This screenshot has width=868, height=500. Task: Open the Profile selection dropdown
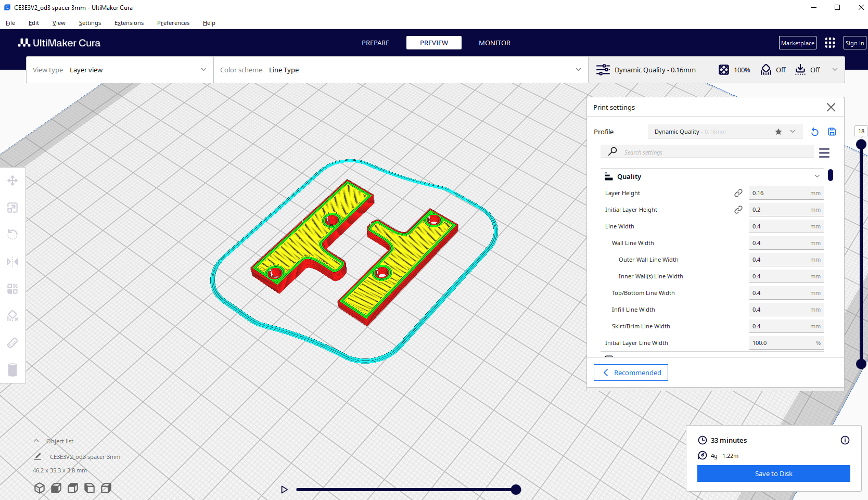click(x=725, y=132)
